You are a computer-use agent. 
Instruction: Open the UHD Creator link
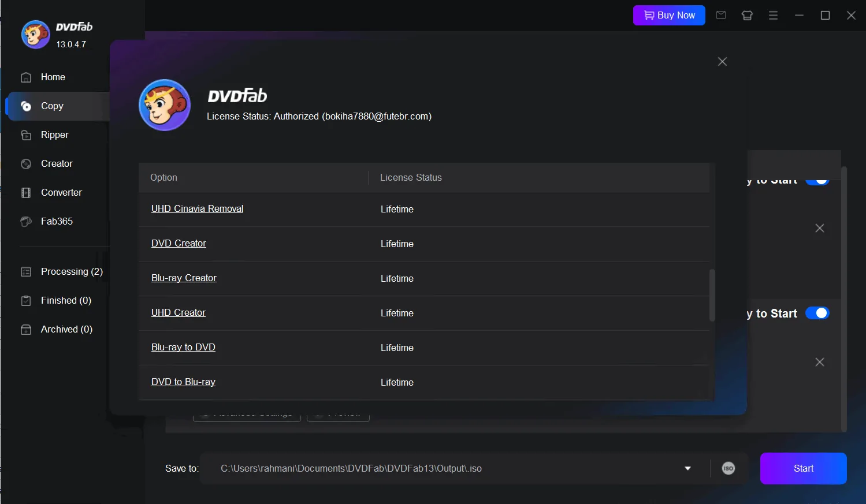point(179,313)
